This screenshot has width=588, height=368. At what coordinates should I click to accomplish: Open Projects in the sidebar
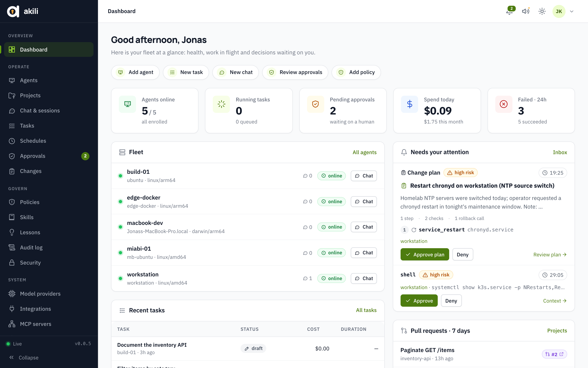(x=49, y=95)
